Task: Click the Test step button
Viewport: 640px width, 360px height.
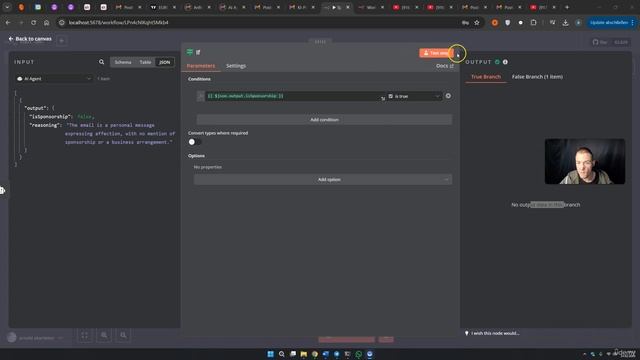Action: [x=436, y=53]
